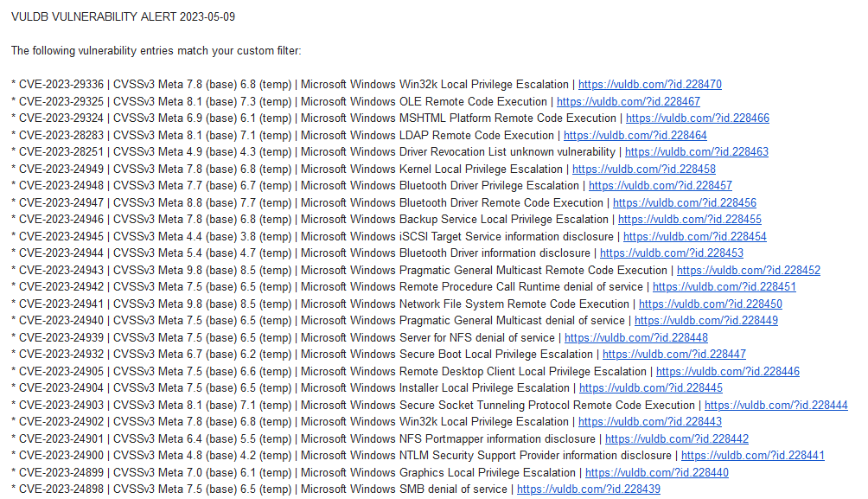
Task: Visit the Server for NFS link id.228448
Action: coord(636,338)
